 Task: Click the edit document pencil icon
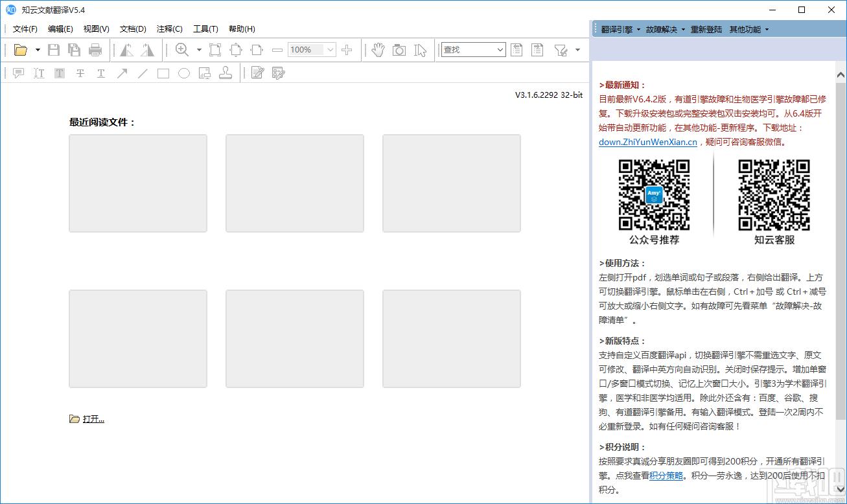coord(257,73)
